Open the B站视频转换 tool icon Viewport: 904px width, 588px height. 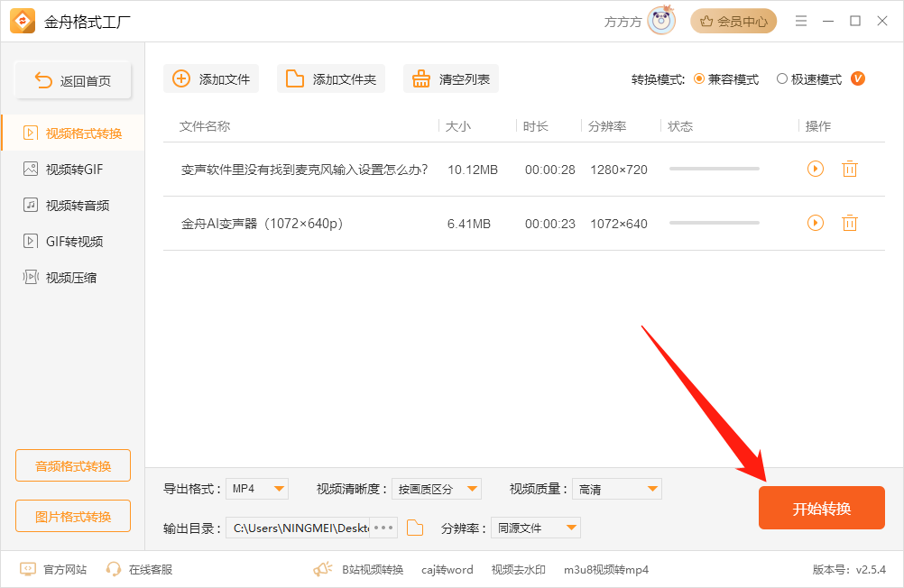point(321,569)
